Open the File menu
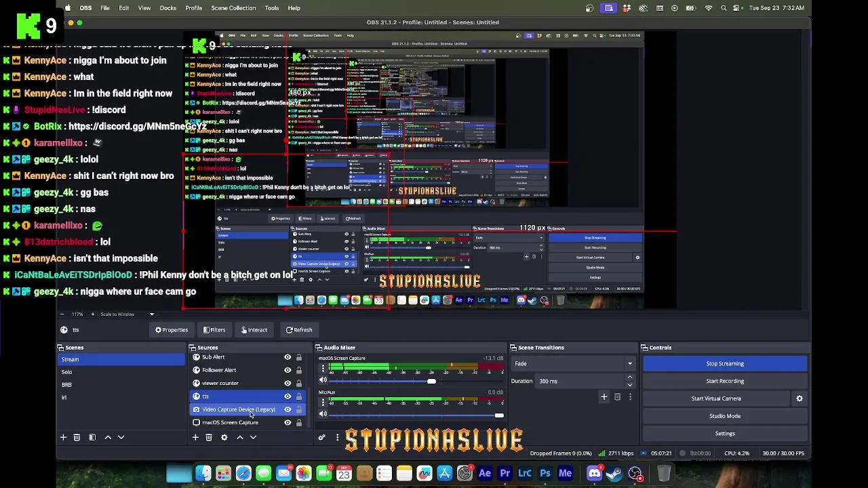 click(105, 8)
